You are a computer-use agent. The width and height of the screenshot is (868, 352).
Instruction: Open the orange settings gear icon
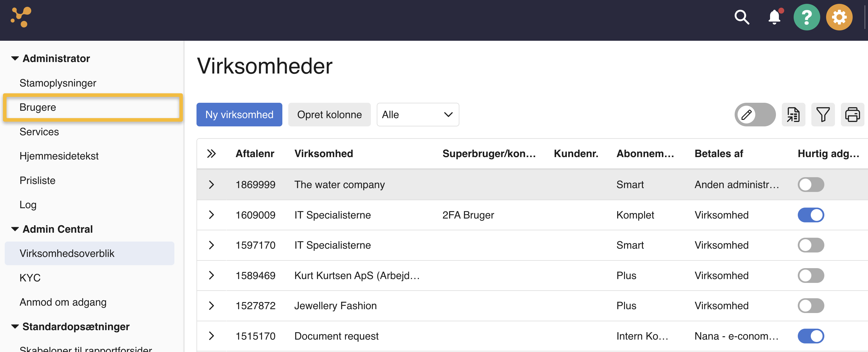(839, 17)
